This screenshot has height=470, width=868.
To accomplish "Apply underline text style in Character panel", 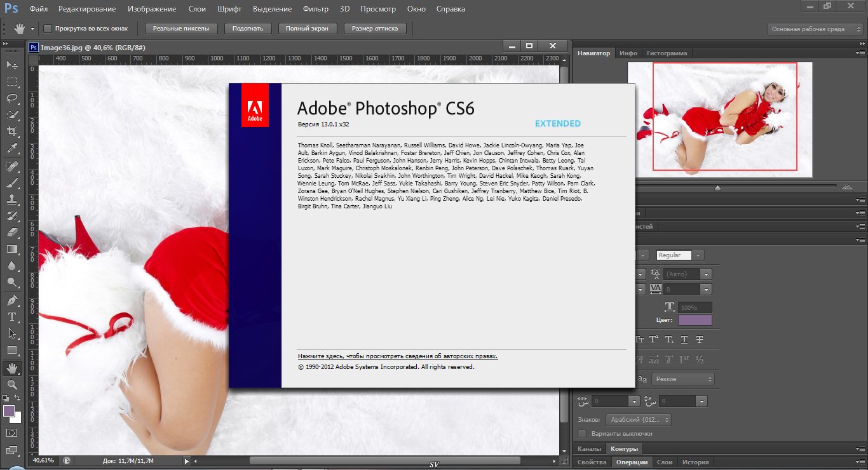I will [x=685, y=340].
